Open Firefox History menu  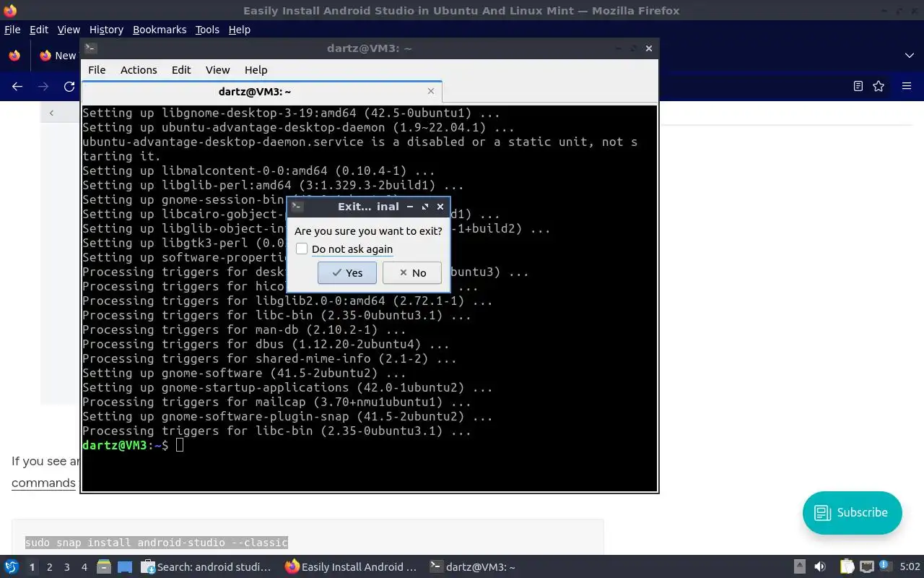click(106, 30)
